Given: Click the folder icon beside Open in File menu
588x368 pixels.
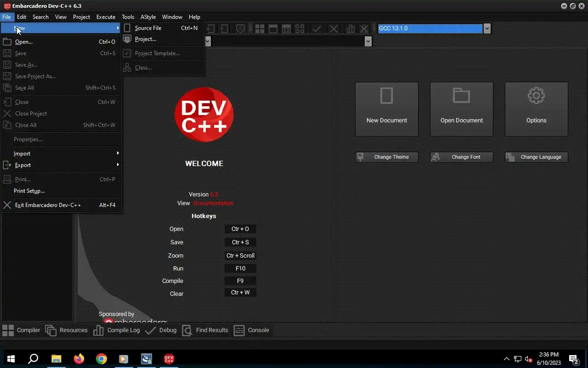Looking at the screenshot, I should 7,41.
